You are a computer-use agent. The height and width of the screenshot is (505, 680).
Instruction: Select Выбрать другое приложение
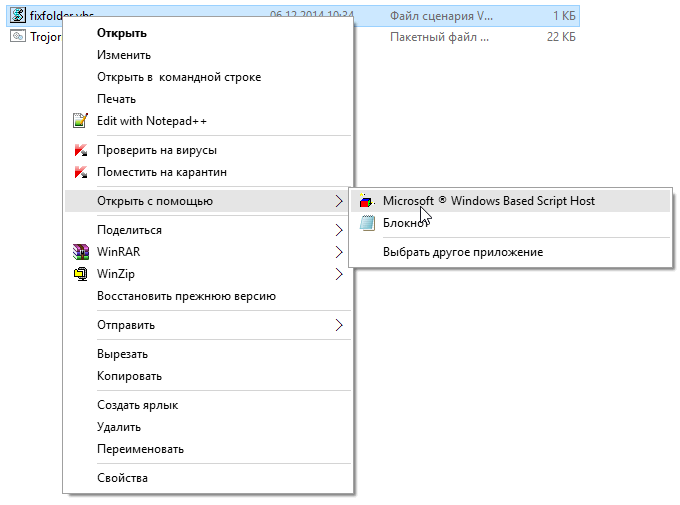click(510, 252)
